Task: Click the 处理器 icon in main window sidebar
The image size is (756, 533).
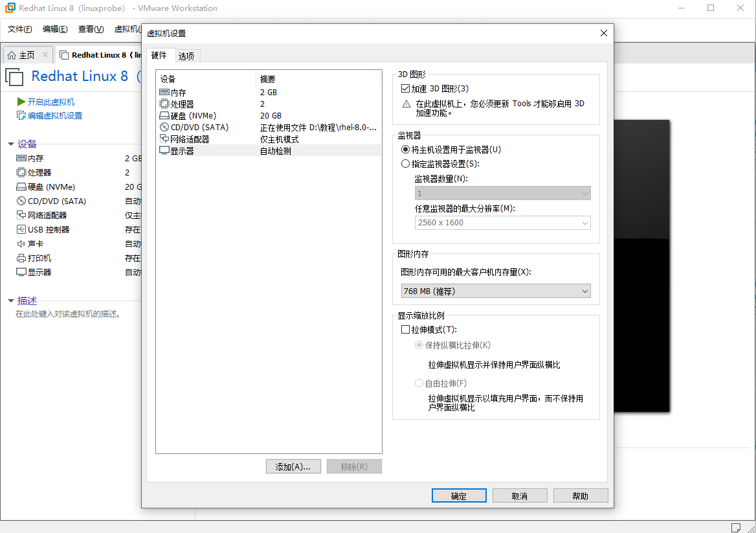Action: [21, 172]
